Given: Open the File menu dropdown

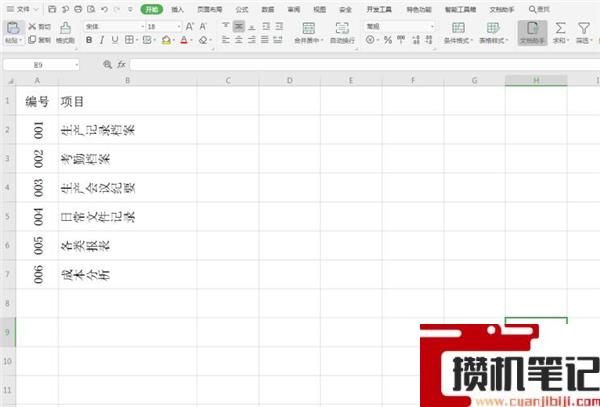Looking at the screenshot, I should point(23,9).
